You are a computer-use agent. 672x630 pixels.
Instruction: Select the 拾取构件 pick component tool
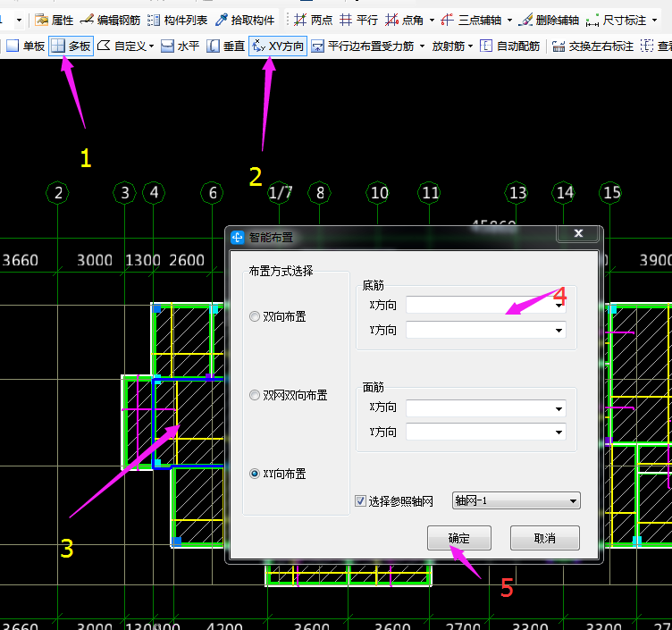(245, 21)
